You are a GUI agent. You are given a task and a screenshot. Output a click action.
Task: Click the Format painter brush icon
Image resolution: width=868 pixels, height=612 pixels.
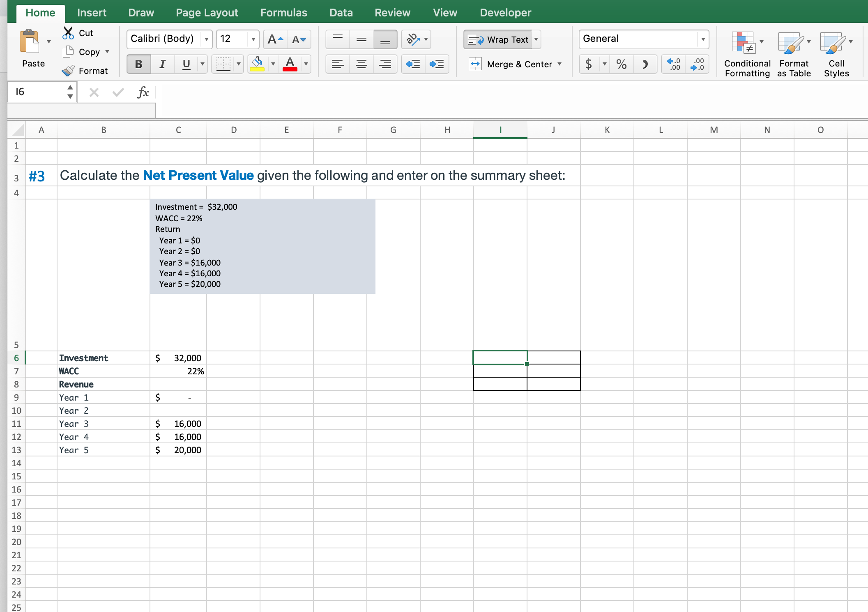[x=68, y=71]
